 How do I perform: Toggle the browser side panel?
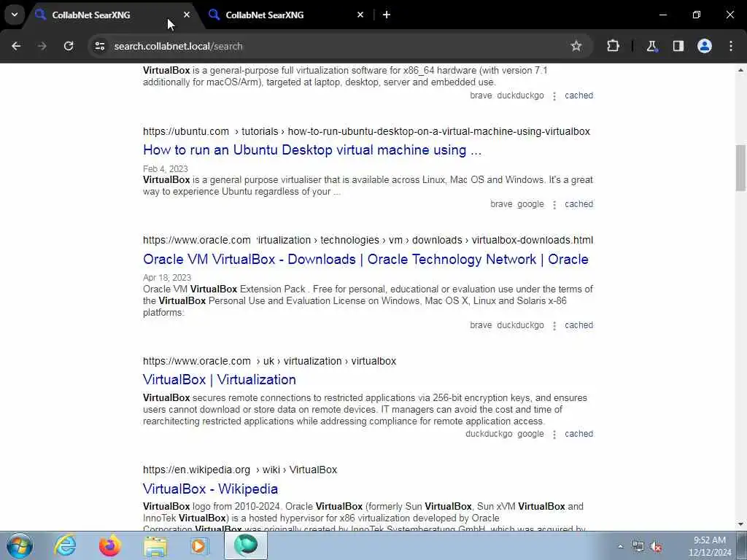point(678,46)
